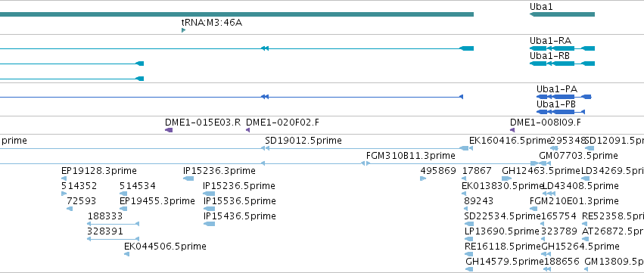
Task: Click the DME1-008I09.F purple marker
Action: [512, 130]
